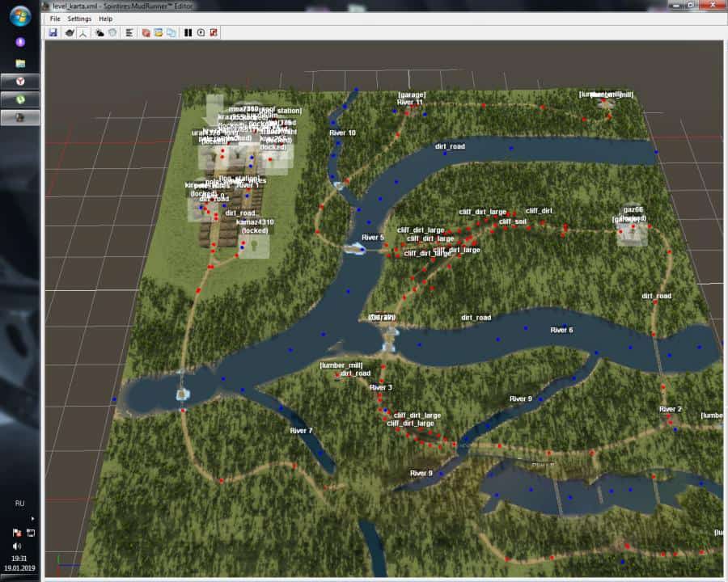Click the red square icon ending the toolbar

214,32
